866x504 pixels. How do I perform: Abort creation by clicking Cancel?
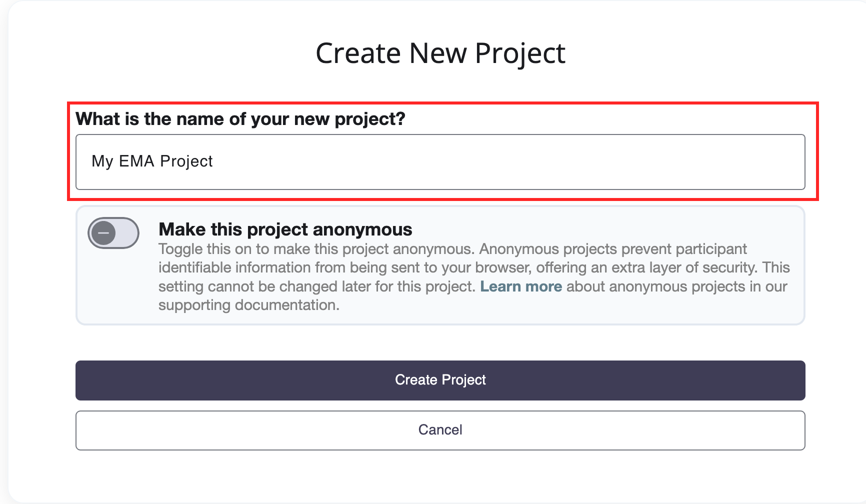click(440, 430)
